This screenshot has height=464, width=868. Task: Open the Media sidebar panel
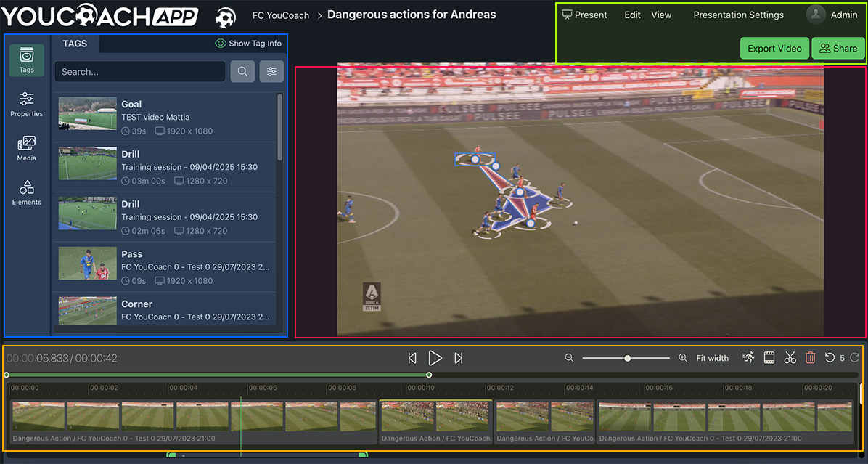tap(27, 148)
